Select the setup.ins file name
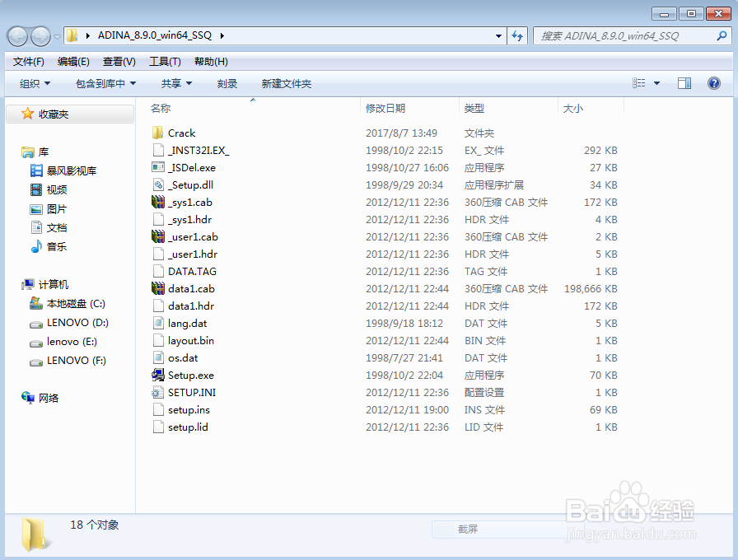The width and height of the screenshot is (738, 560). (189, 409)
